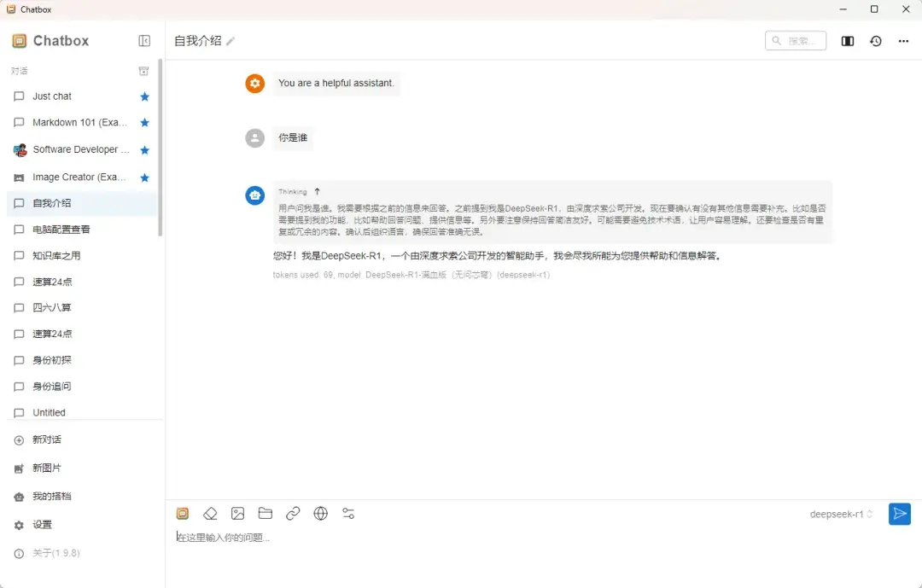Viewport: 922px width, 588px height.
Task: Open the Just chat conversation
Action: point(82,96)
